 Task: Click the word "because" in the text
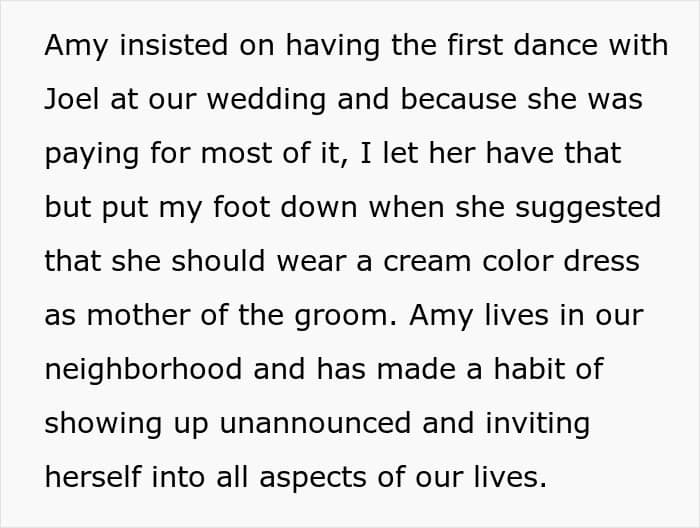coord(458,99)
